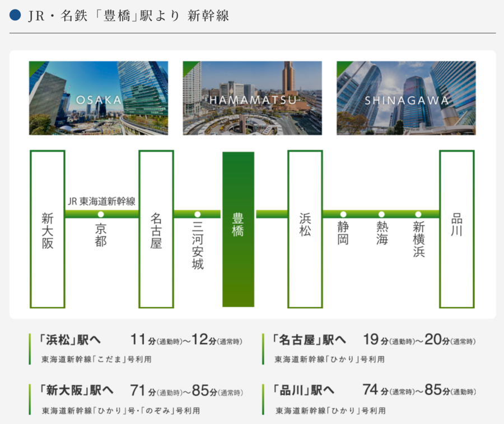This screenshot has width=504, height=424.
Task: Select the 品川 station box
Action: click(x=457, y=229)
